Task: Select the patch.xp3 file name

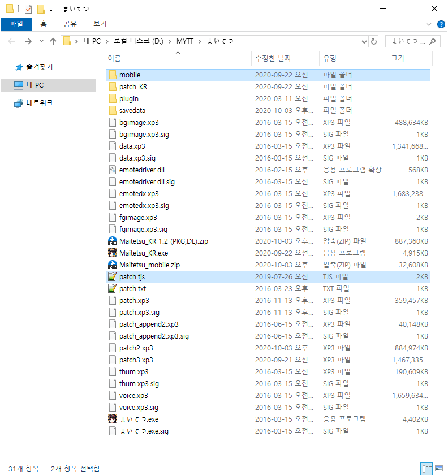Action: click(134, 301)
